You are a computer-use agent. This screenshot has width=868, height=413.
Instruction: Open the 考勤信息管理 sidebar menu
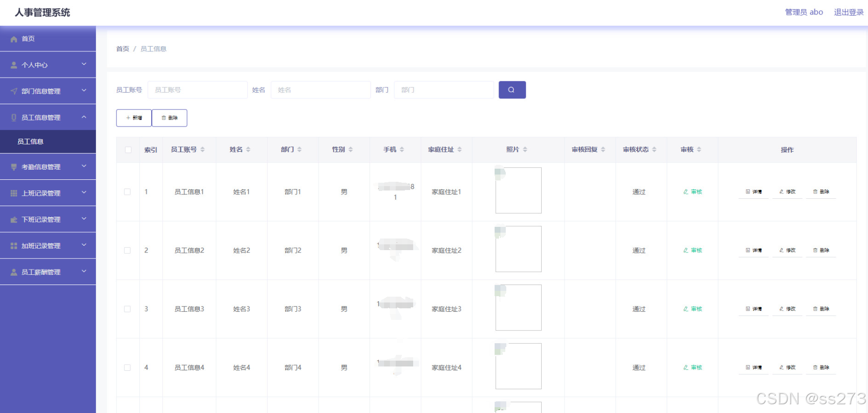click(48, 167)
